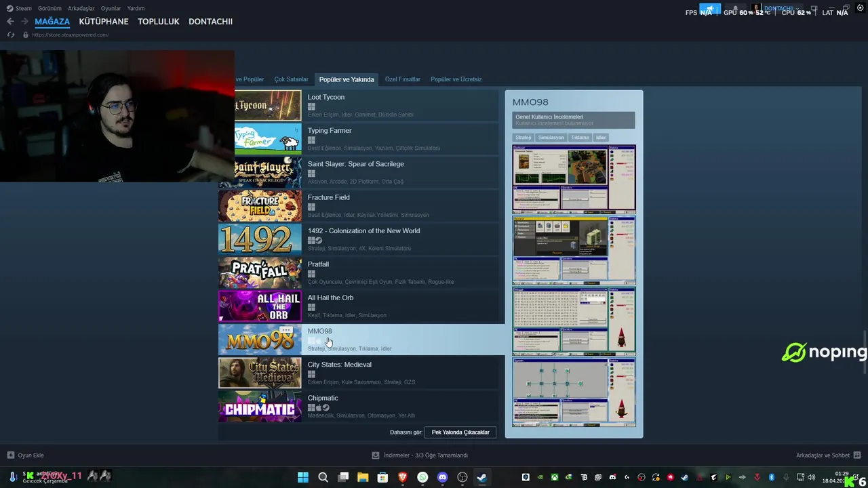868x488 pixels.
Task: Click the MMO98 capsule image in list
Action: click(x=260, y=340)
